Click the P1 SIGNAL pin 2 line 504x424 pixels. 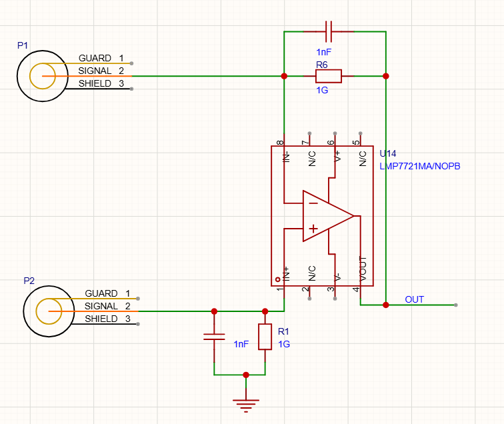[99, 76]
